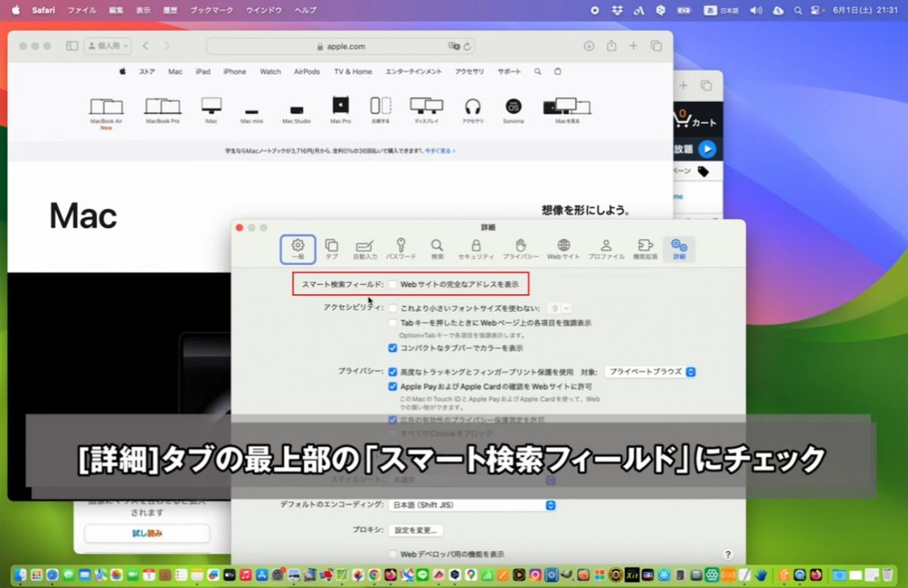Open the Webサイト settings pane
The image size is (908, 588).
(x=564, y=249)
